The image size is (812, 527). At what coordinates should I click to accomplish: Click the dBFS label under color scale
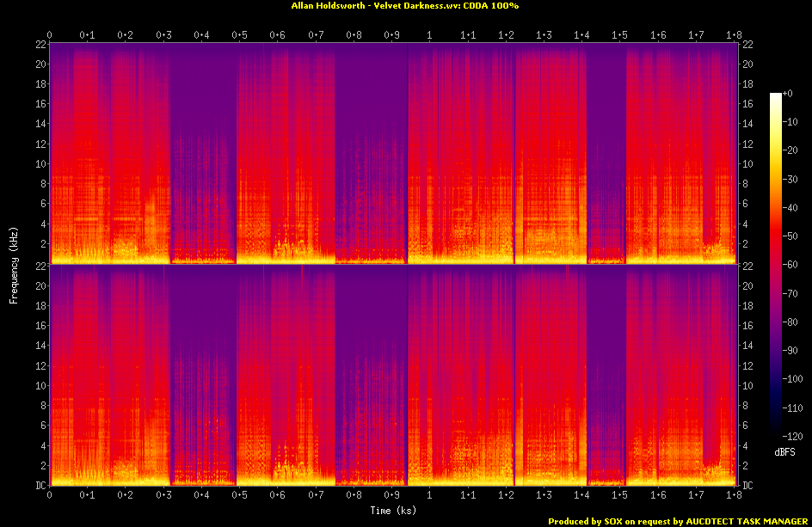click(784, 450)
